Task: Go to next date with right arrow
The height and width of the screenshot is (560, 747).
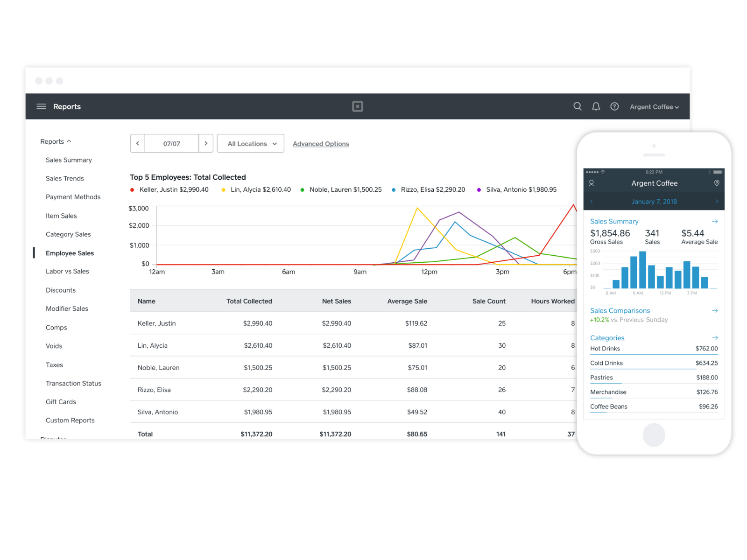Action: pyautogui.click(x=206, y=143)
